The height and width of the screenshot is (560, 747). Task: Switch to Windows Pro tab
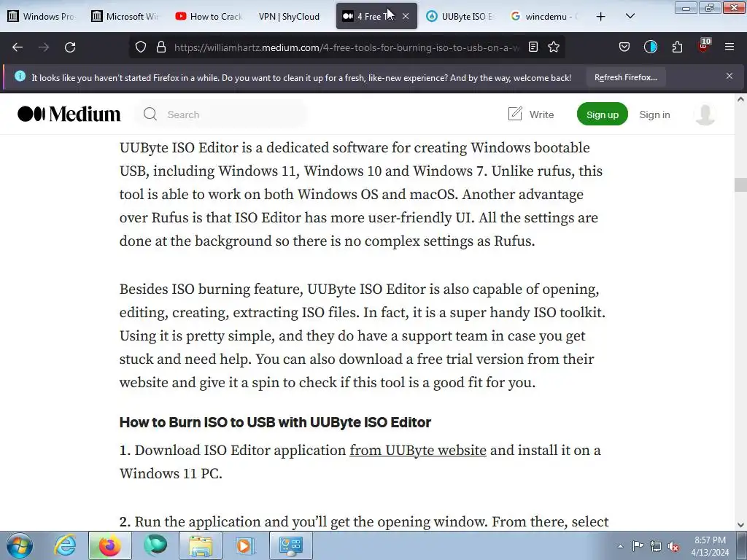click(42, 16)
